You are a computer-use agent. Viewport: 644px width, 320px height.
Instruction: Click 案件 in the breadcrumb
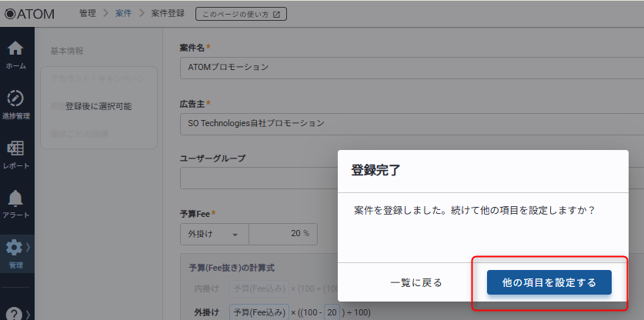click(x=123, y=13)
